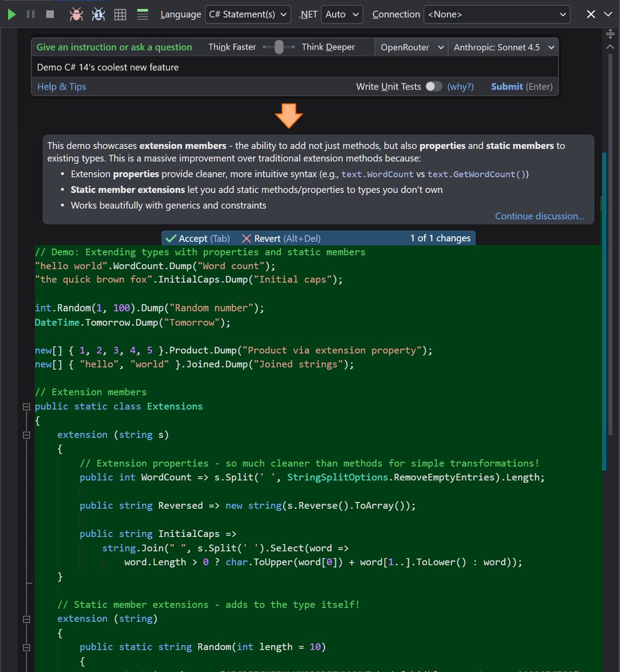Click the Continue discussion link
Screen dimensions: 620x672
coord(539,216)
